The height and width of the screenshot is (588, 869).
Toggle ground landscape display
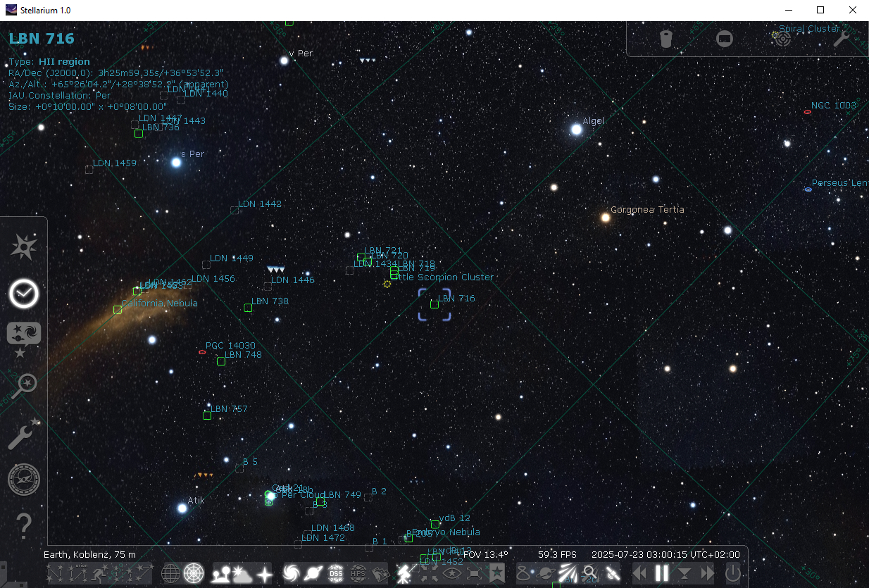[222, 573]
